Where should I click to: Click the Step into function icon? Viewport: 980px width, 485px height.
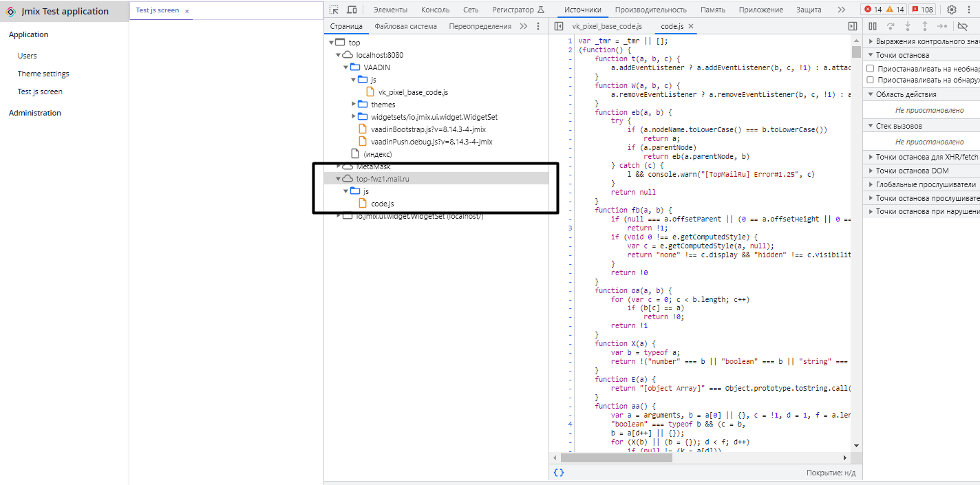click(x=908, y=26)
